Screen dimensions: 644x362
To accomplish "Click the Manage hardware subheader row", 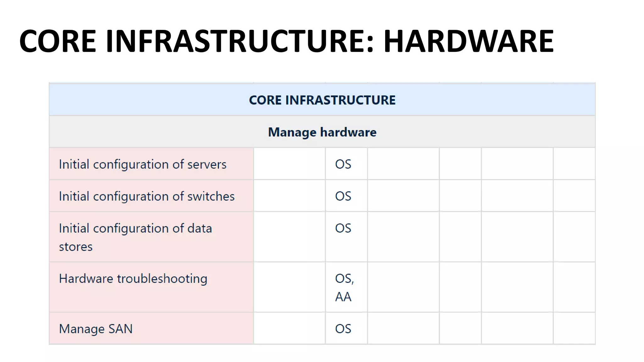I will [322, 132].
